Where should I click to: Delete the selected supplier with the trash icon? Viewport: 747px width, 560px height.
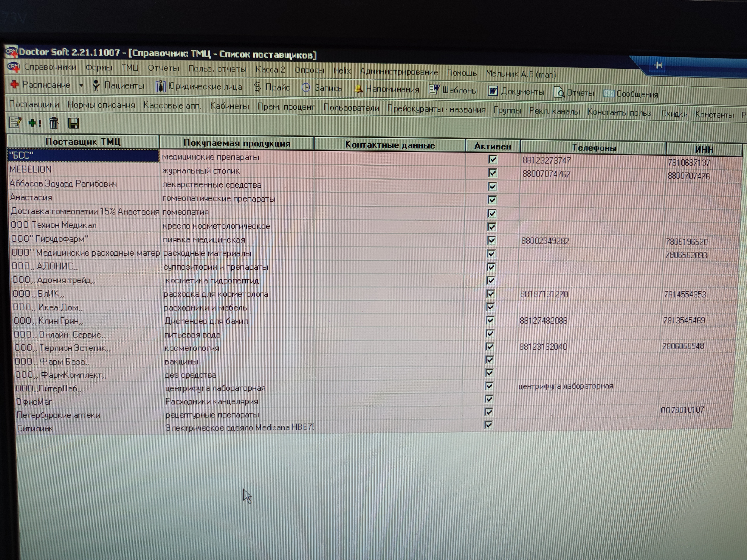pyautogui.click(x=54, y=123)
